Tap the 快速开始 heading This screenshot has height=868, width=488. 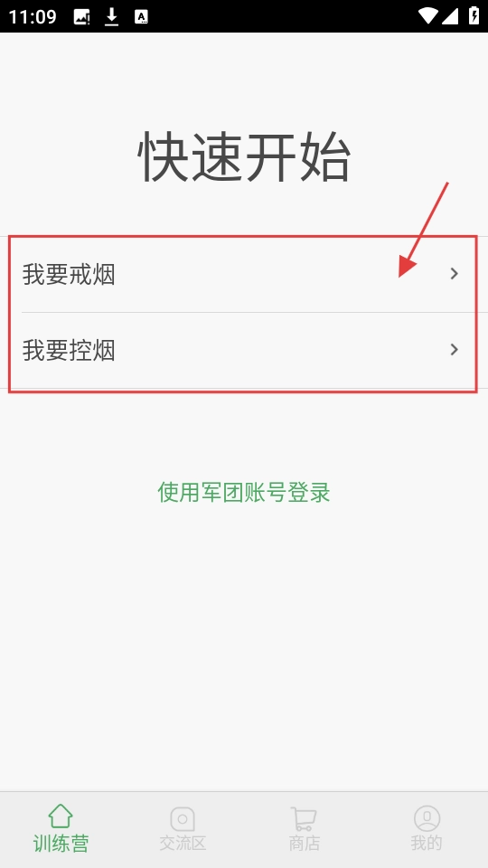coord(244,157)
